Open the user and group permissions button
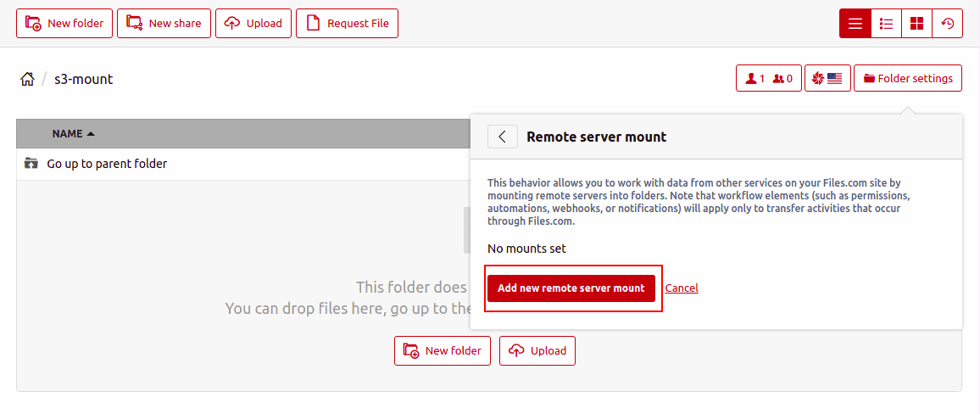The image size is (980, 414). point(769,79)
